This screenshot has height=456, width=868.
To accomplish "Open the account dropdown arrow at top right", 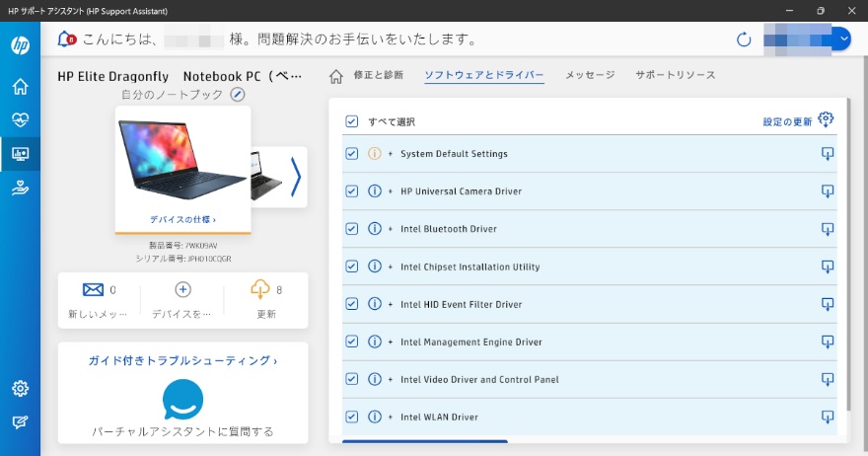I will tap(843, 38).
